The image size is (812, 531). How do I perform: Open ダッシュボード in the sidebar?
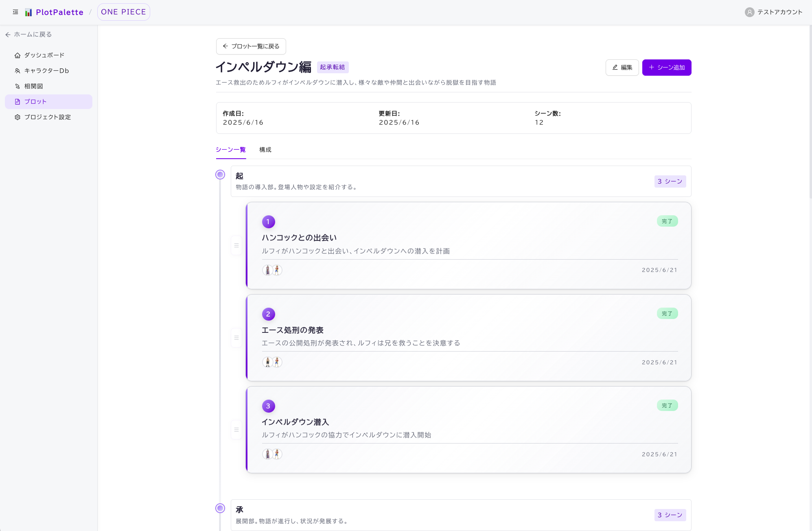click(x=48, y=55)
